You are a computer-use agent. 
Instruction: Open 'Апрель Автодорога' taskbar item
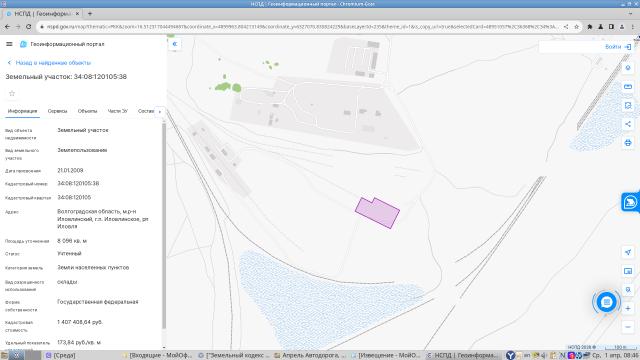coord(310,356)
